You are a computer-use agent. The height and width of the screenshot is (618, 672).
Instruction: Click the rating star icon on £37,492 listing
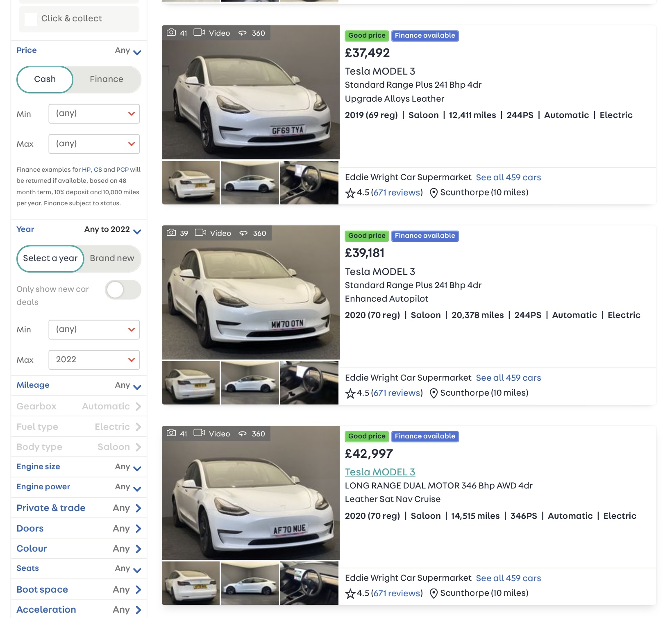[350, 193]
